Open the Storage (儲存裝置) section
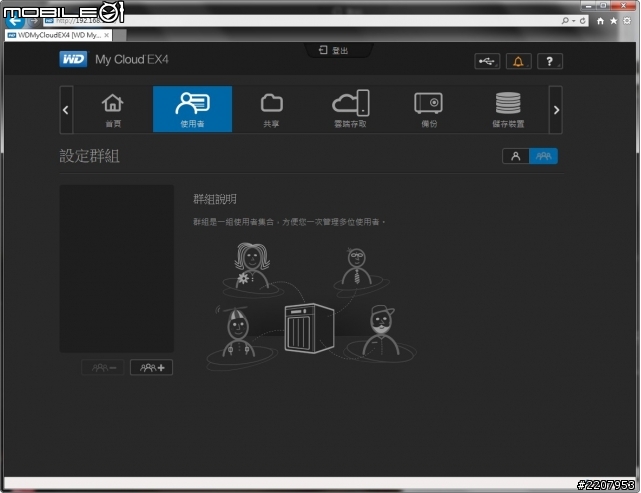Image resolution: width=641 pixels, height=493 pixels. click(x=508, y=110)
